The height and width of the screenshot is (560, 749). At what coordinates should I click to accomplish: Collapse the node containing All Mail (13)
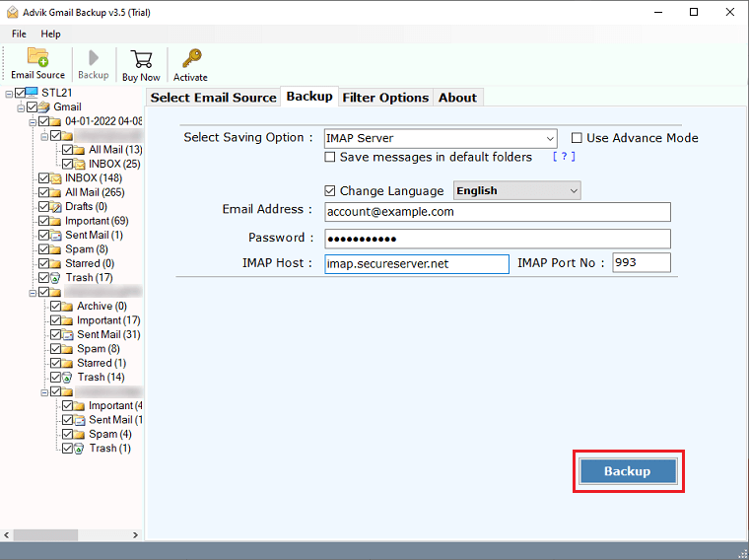tap(44, 137)
